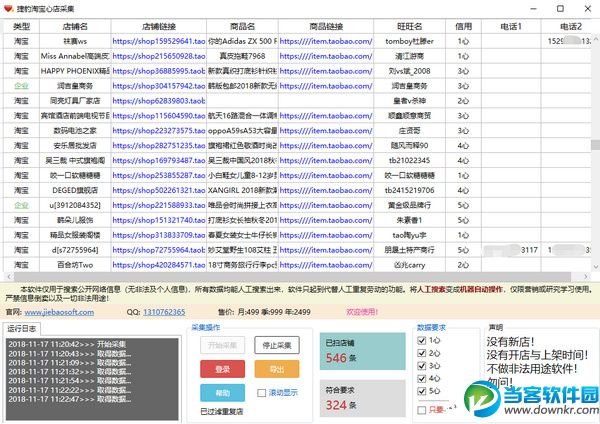Open shop link shop304157942
Image resolution: width=600 pixels, height=424 pixels.
pos(159,86)
